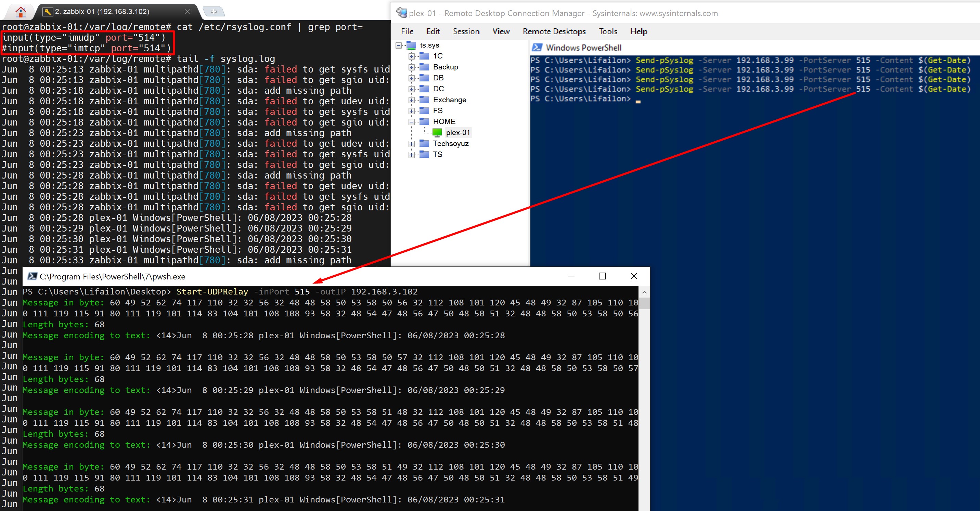Click 'Length bytes: 68' under first message

coord(64,324)
